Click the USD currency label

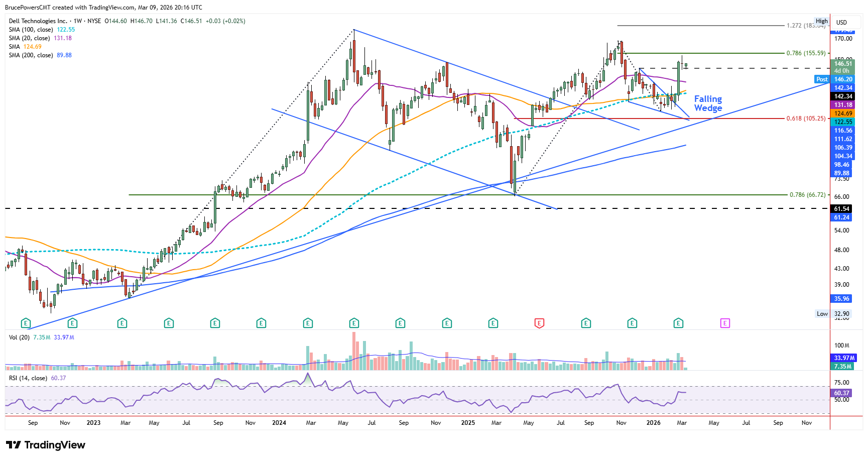point(842,23)
